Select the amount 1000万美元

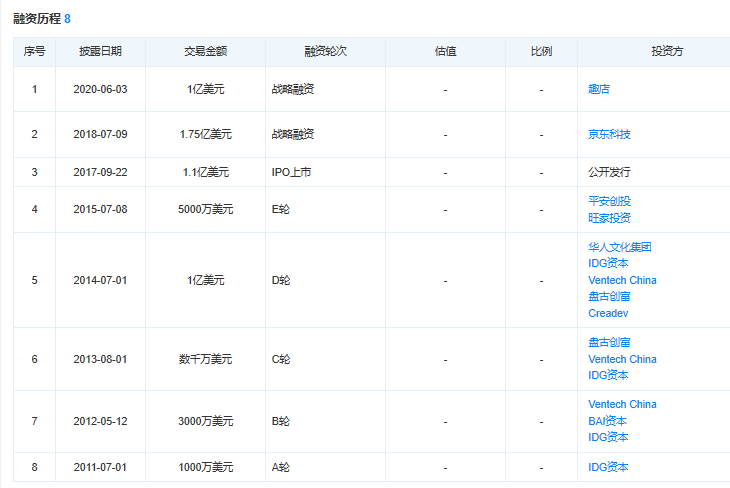point(205,467)
